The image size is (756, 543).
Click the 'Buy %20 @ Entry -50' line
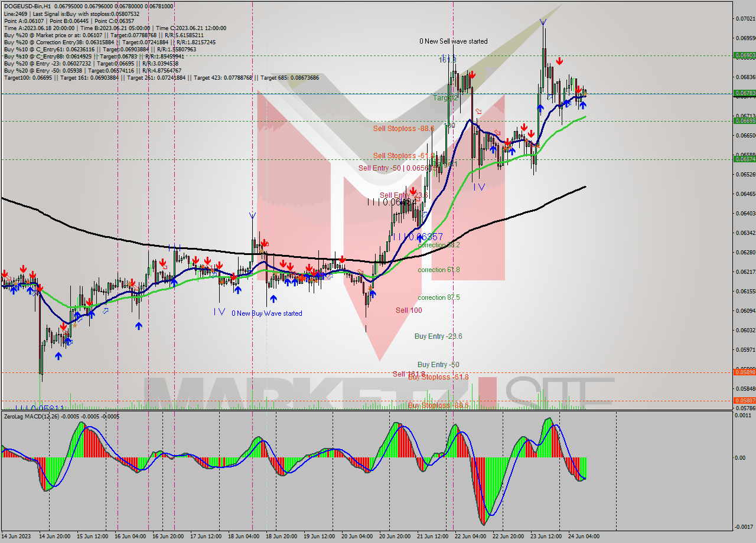pos(92,70)
